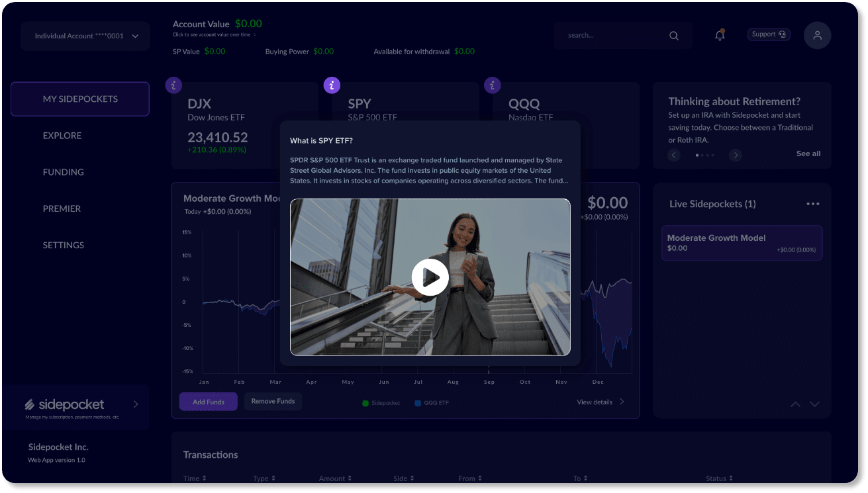
Task: Open the notifications bell
Action: (x=720, y=35)
